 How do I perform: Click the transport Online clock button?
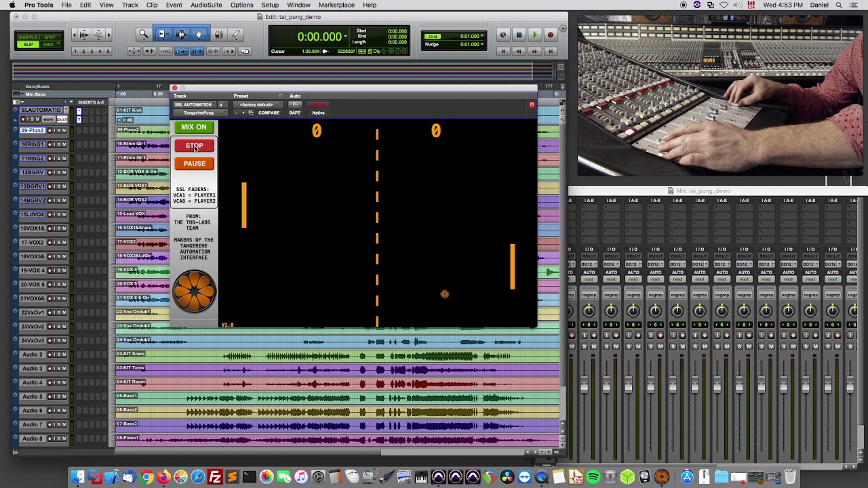pos(503,35)
